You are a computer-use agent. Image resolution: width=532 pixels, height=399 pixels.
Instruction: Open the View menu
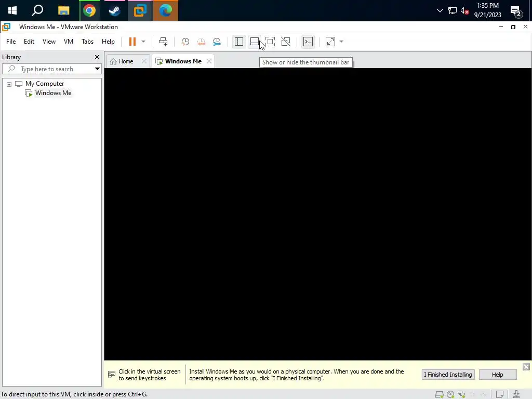pyautogui.click(x=49, y=42)
